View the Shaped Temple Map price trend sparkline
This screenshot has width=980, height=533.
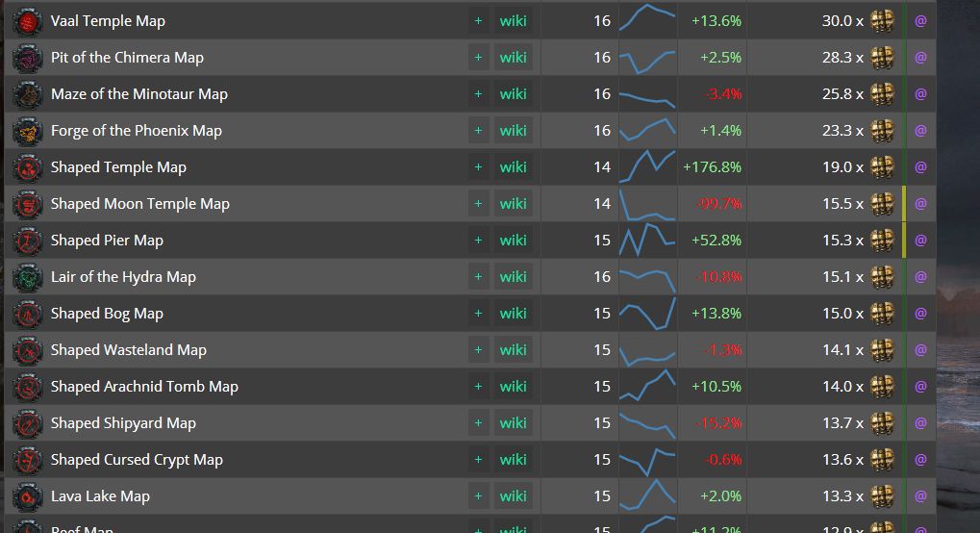click(x=647, y=167)
